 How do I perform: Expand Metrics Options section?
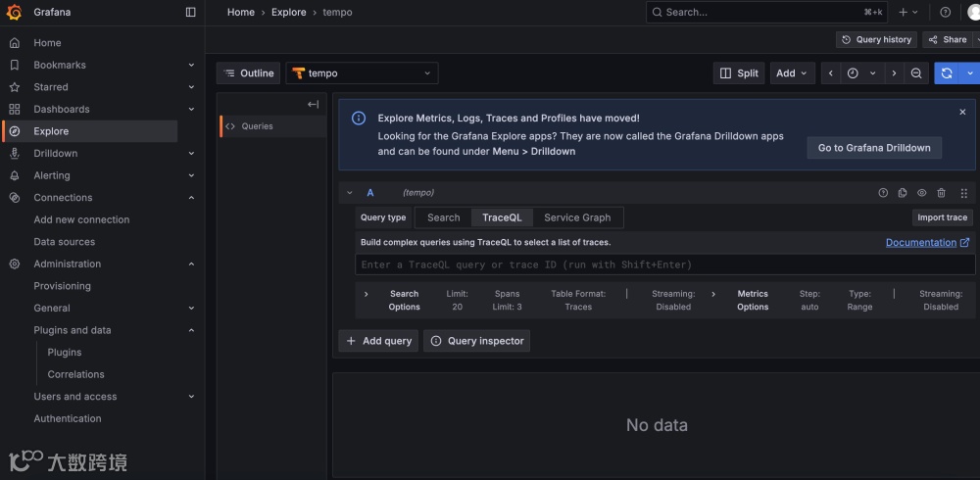[x=713, y=294]
